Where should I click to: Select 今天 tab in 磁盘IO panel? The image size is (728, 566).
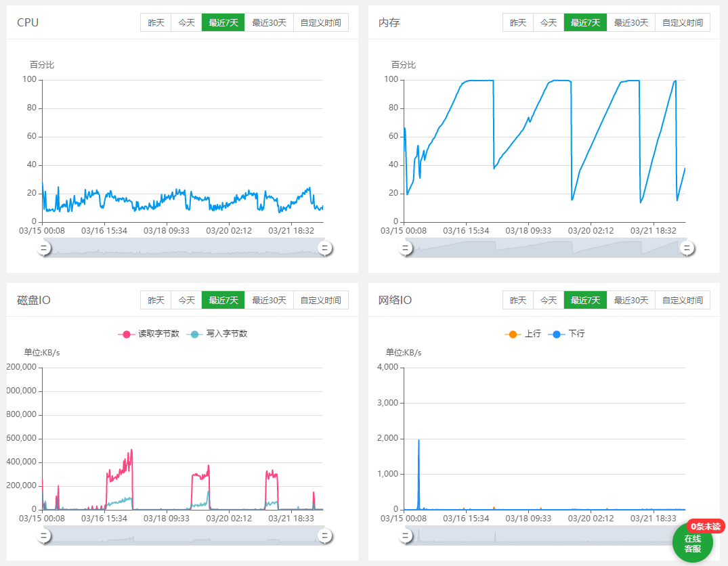click(187, 301)
